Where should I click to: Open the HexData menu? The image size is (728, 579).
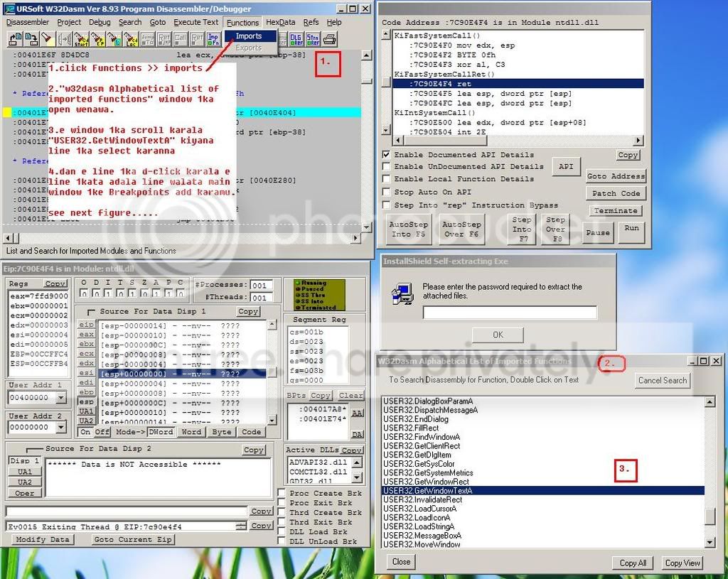tap(280, 22)
